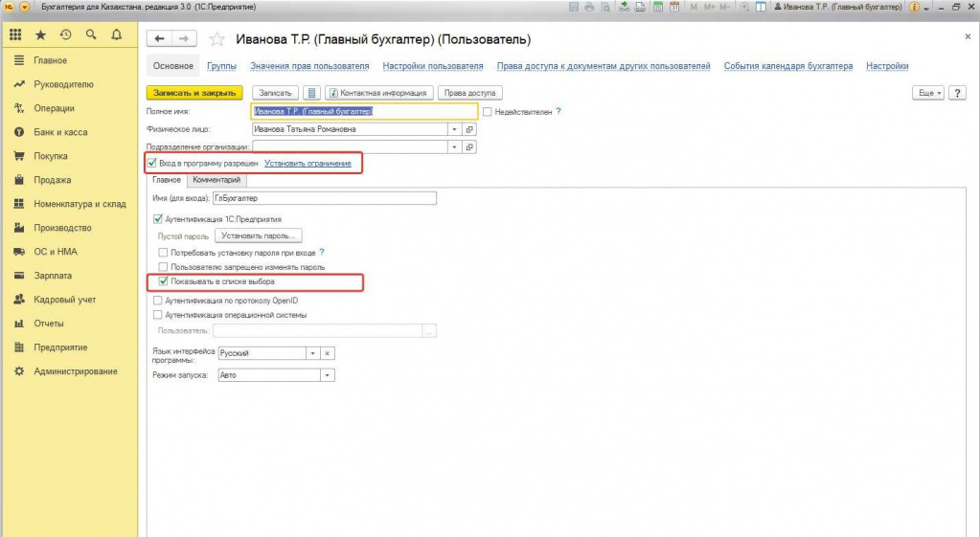Click the back arrow navigation button
This screenshot has width=980, height=537.
(160, 39)
